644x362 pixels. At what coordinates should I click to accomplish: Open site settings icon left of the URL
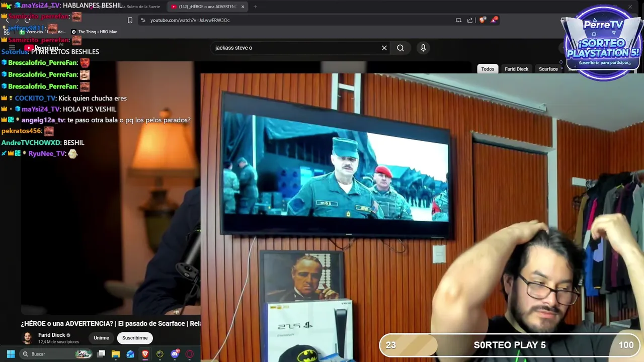(143, 20)
